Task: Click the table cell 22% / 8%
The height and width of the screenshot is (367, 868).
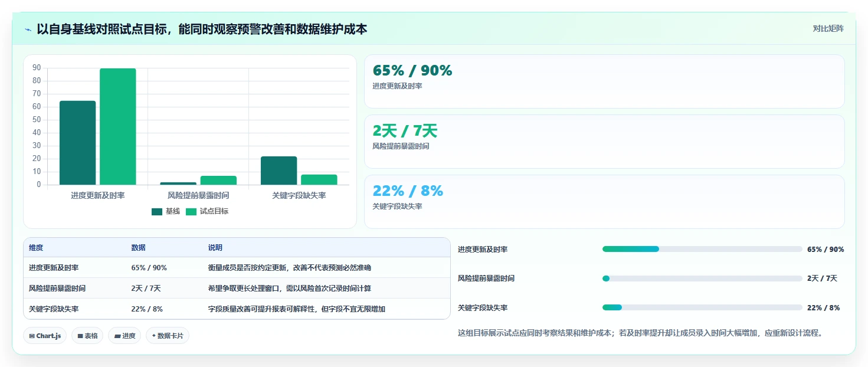Action: tap(147, 309)
